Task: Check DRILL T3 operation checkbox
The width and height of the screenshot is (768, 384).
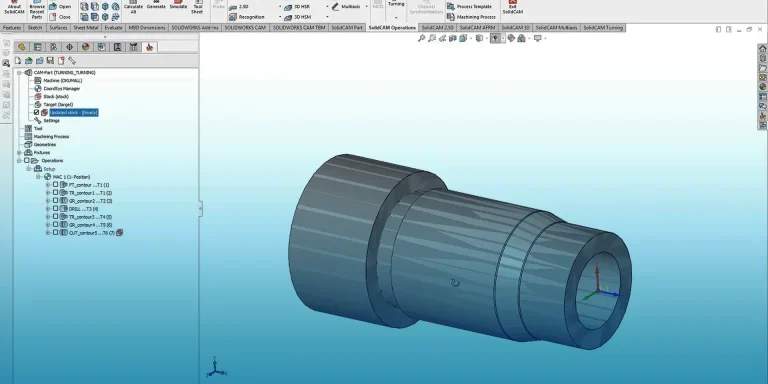Action: click(55, 209)
